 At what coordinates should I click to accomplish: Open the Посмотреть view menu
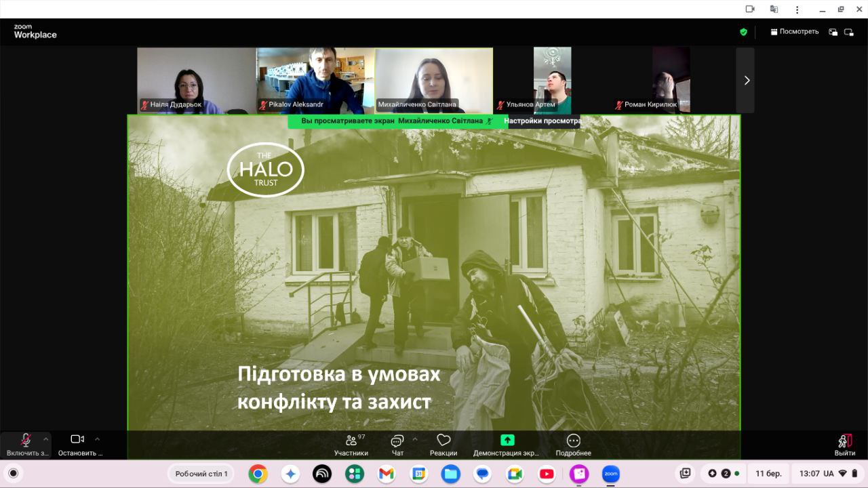[794, 32]
